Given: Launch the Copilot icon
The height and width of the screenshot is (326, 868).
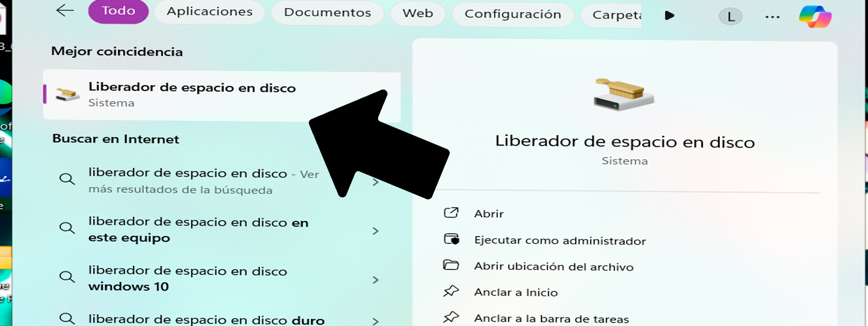Looking at the screenshot, I should 815,16.
